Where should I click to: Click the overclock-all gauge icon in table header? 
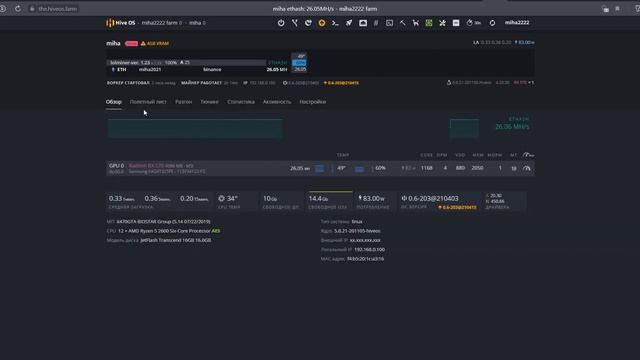tap(528, 155)
